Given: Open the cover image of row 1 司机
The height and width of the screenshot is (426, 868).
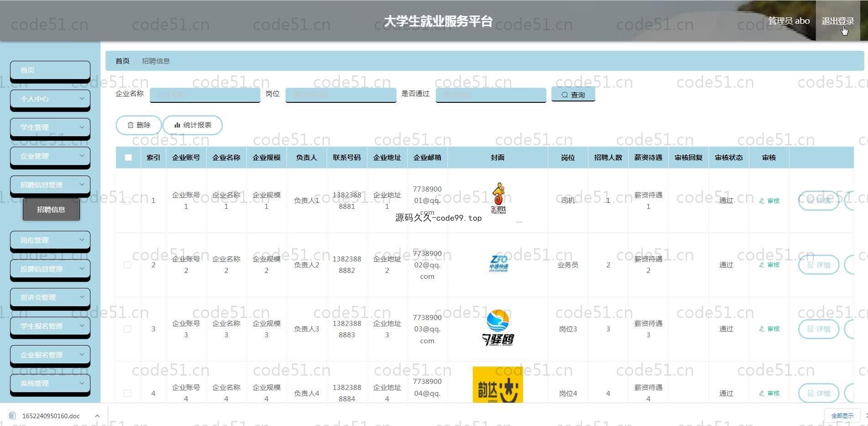Looking at the screenshot, I should (x=498, y=198).
